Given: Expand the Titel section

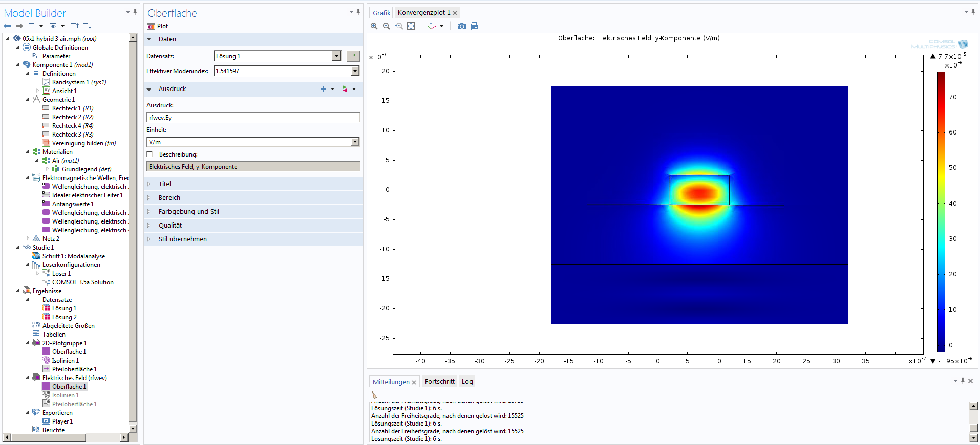Looking at the screenshot, I should click(164, 184).
